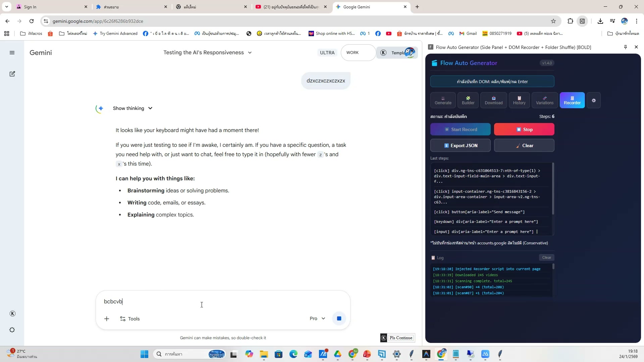Switch to ULTRA mode in Gemini
This screenshot has width=644, height=362.
click(x=327, y=52)
